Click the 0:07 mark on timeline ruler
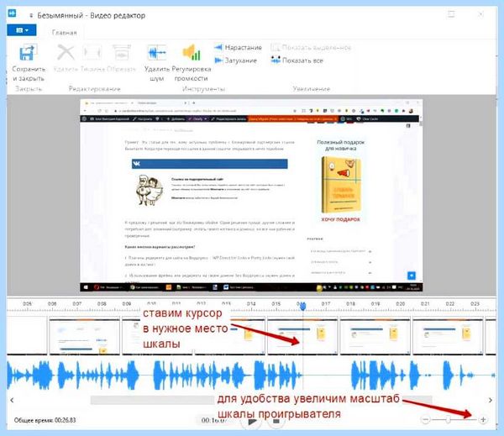The image size is (504, 436). point(76,304)
